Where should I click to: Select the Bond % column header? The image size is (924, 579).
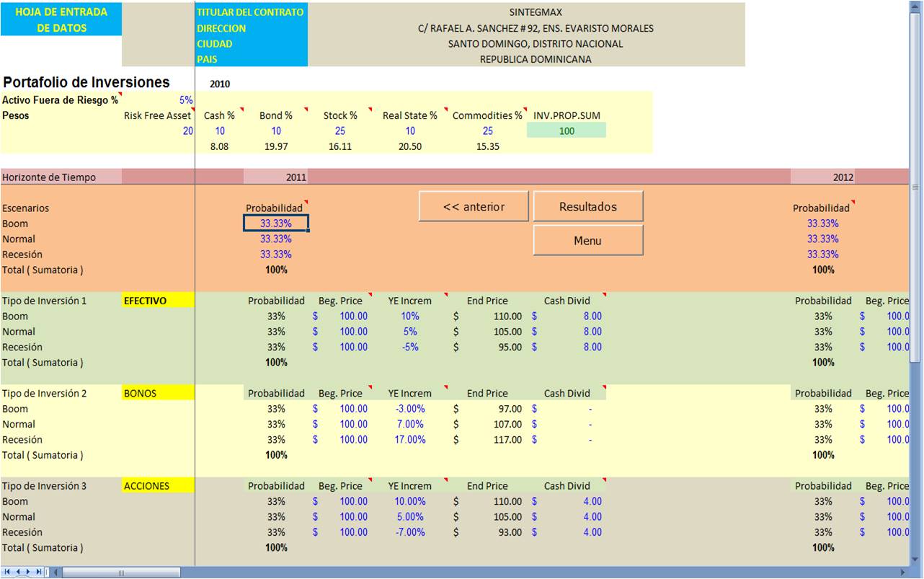coord(276,115)
